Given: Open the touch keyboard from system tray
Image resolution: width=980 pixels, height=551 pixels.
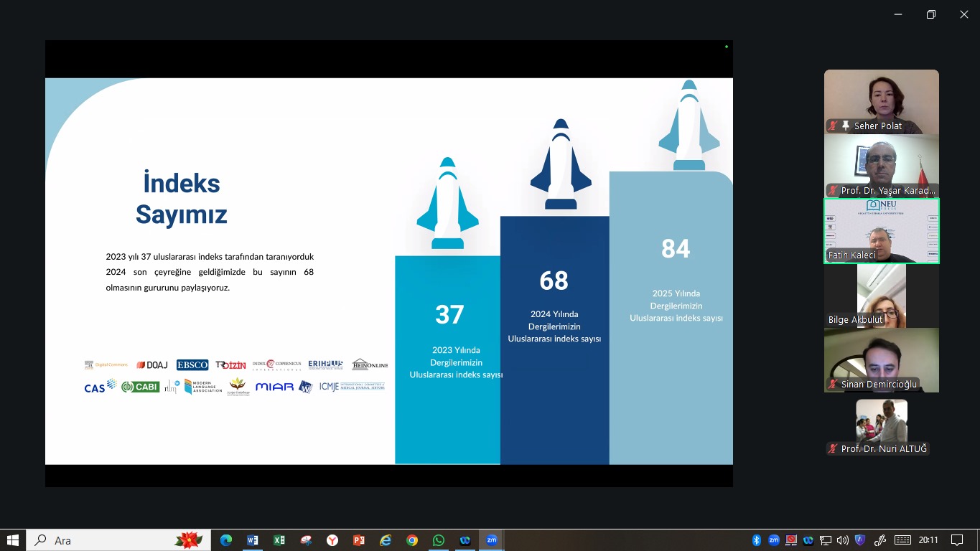Looking at the screenshot, I should pyautogui.click(x=902, y=540).
